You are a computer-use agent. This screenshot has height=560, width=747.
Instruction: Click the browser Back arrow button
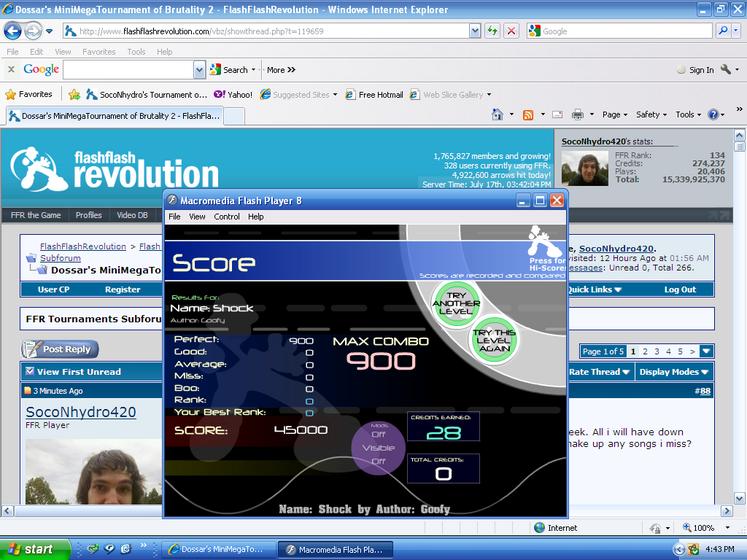tap(13, 31)
